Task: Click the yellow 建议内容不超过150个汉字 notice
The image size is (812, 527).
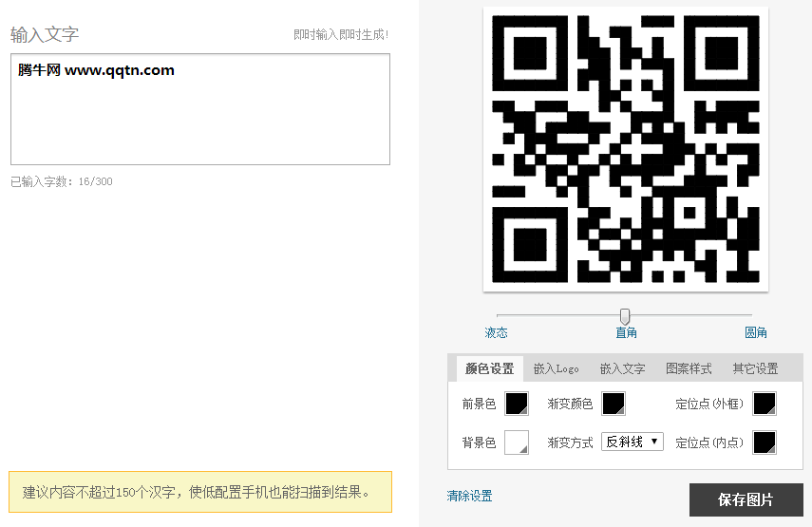Action: pos(200,492)
